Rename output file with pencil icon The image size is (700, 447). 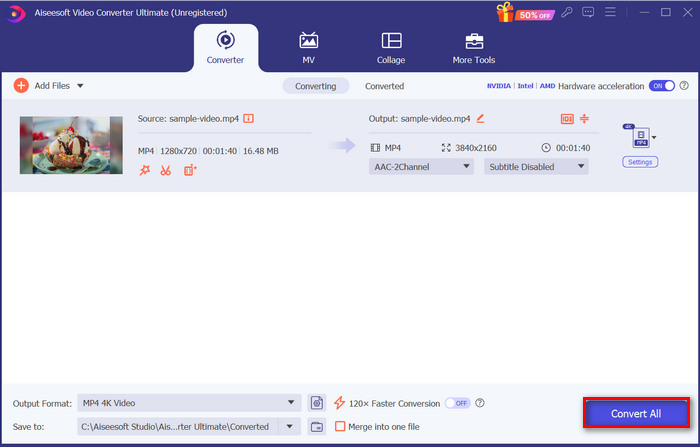click(x=480, y=118)
